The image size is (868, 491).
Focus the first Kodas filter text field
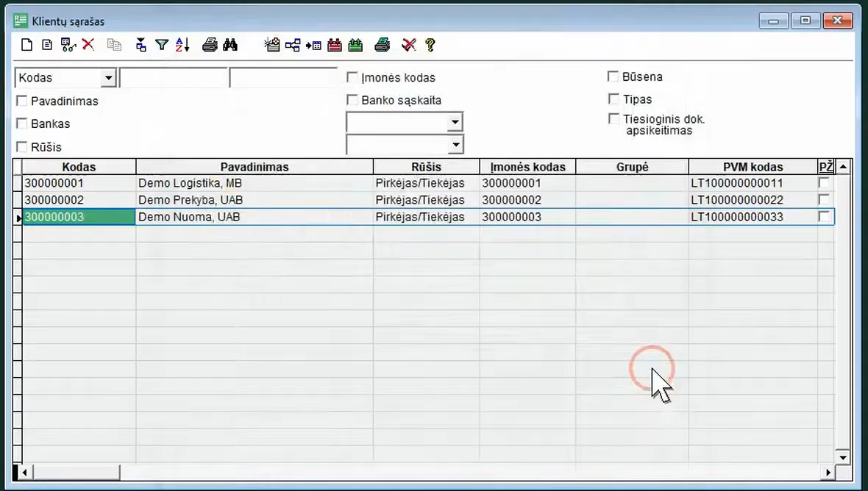[174, 78]
